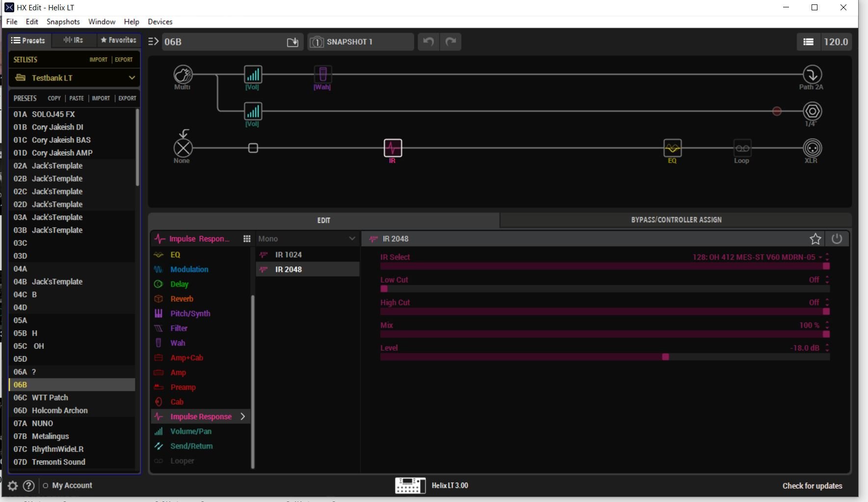Viewport: 868px width, 502px height.
Task: Click the Level slider handle
Action: tap(665, 357)
